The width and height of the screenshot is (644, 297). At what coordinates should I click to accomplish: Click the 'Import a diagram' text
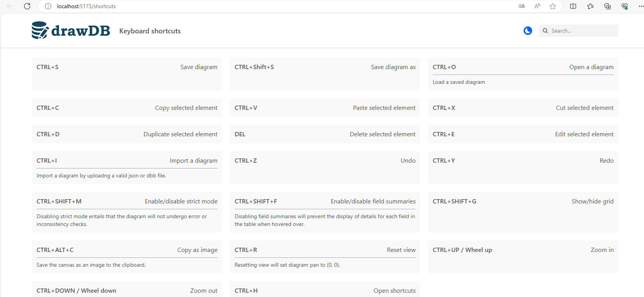(x=193, y=161)
